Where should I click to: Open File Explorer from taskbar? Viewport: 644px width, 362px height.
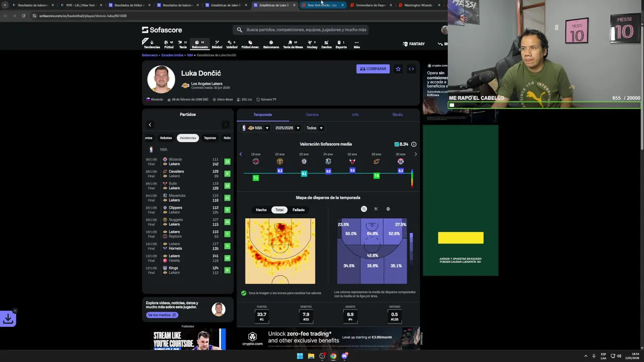(311, 356)
